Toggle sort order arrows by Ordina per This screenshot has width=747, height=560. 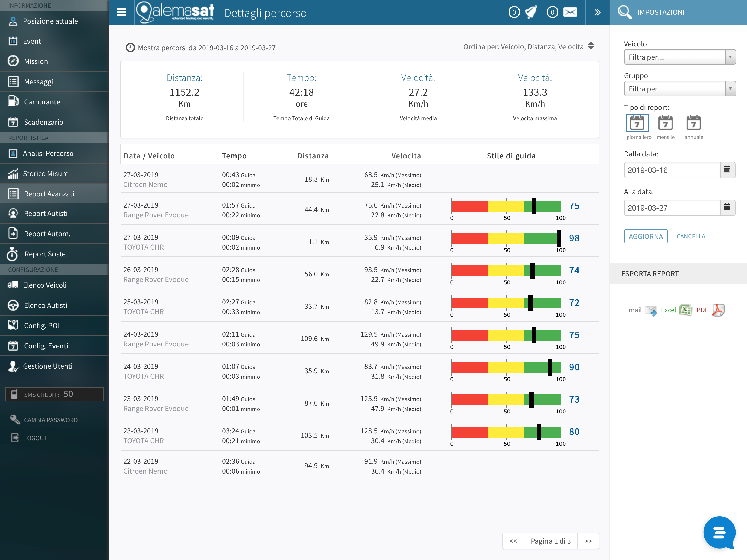[591, 46]
